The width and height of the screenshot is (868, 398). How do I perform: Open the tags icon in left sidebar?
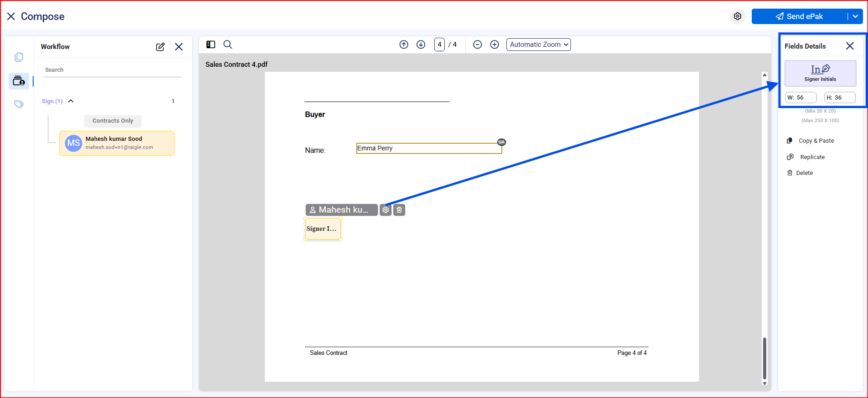pos(19,104)
